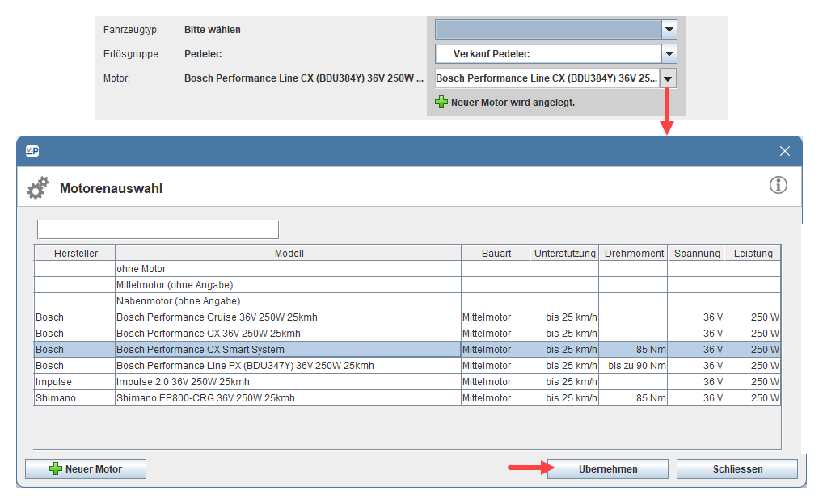Select 'Nabenmotor (ohne Angabe)' row
The width and height of the screenshot is (823, 504).
point(407,301)
